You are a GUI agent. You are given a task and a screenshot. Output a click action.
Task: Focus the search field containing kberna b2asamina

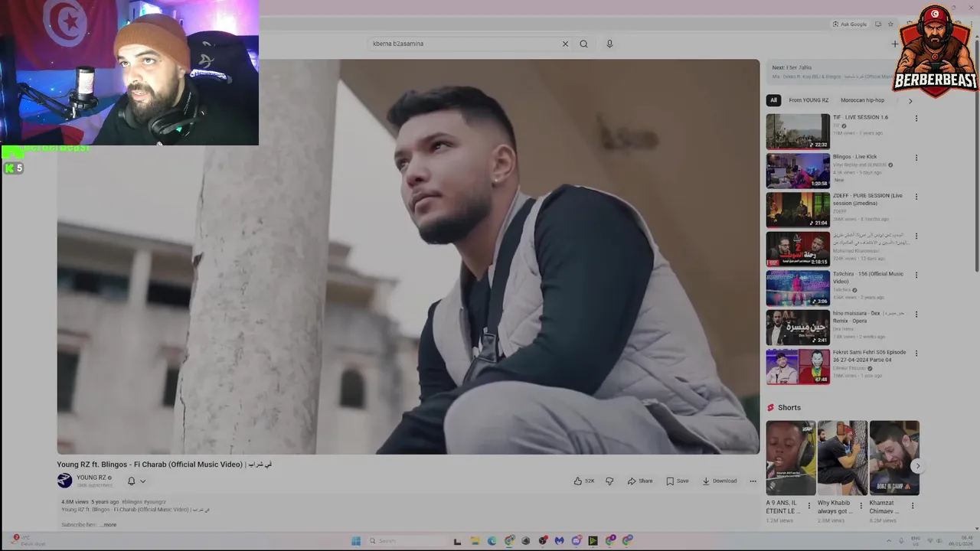(x=463, y=44)
